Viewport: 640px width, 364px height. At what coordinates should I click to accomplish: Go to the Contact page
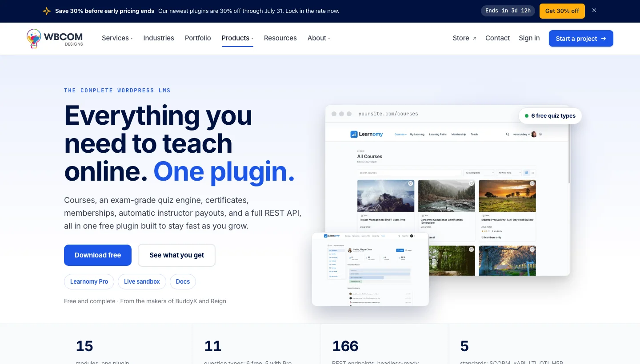click(x=497, y=38)
